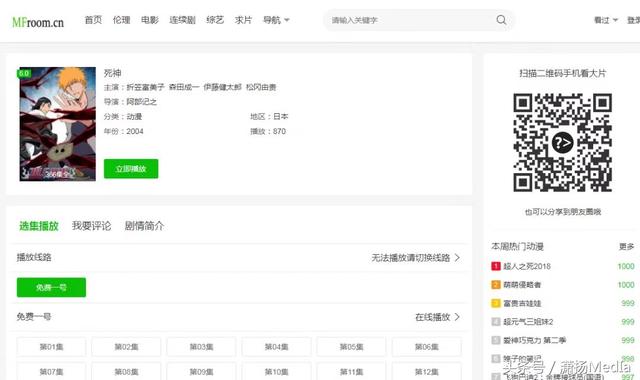The width and height of the screenshot is (640, 380).
Task: Open ranked item 萌萌侵略者
Action: pyautogui.click(x=522, y=284)
